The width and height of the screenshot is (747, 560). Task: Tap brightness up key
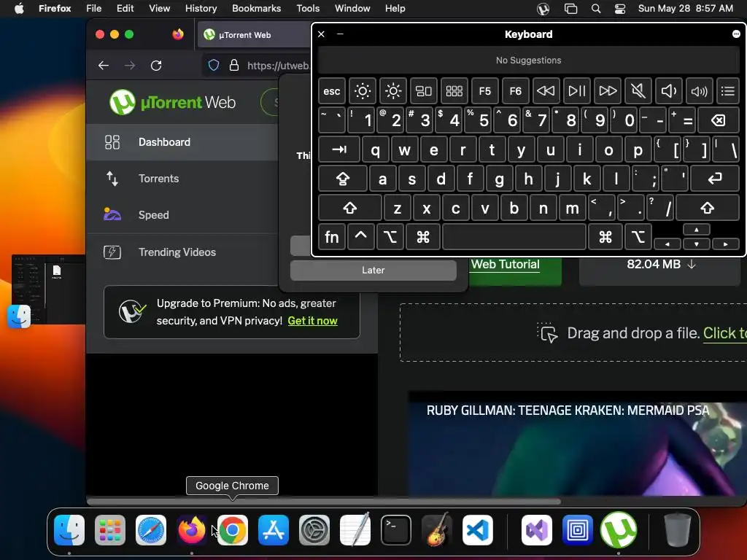[x=393, y=91]
